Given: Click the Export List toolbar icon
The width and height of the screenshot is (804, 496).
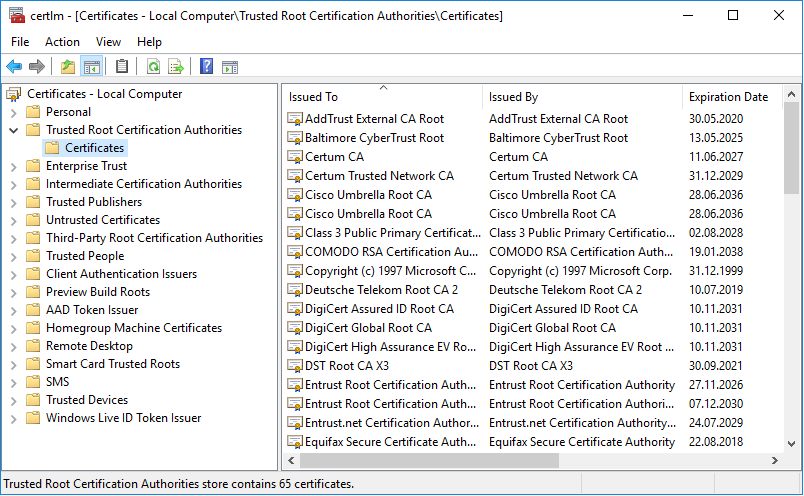Looking at the screenshot, I should (x=175, y=66).
